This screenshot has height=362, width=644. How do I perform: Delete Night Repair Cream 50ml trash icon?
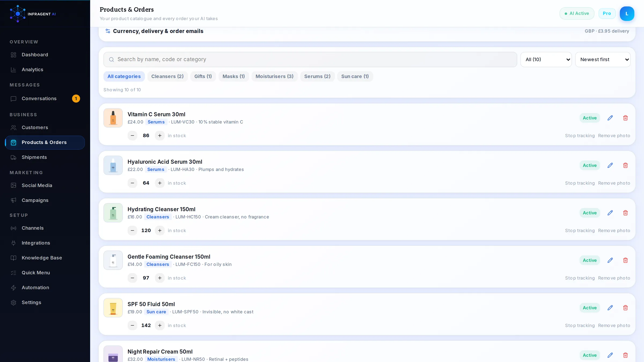(x=625, y=355)
